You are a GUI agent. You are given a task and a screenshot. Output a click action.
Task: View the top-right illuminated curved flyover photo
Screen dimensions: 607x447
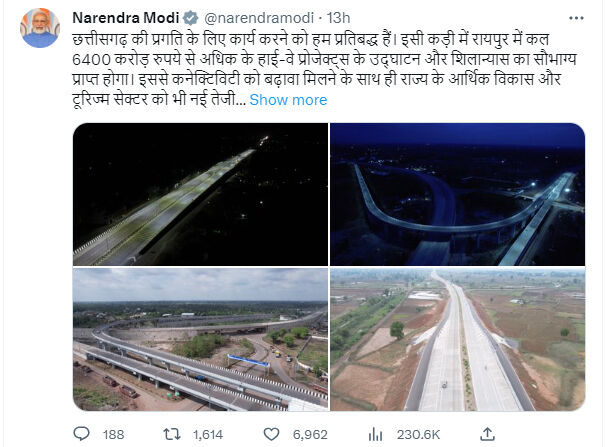pyautogui.click(x=457, y=194)
